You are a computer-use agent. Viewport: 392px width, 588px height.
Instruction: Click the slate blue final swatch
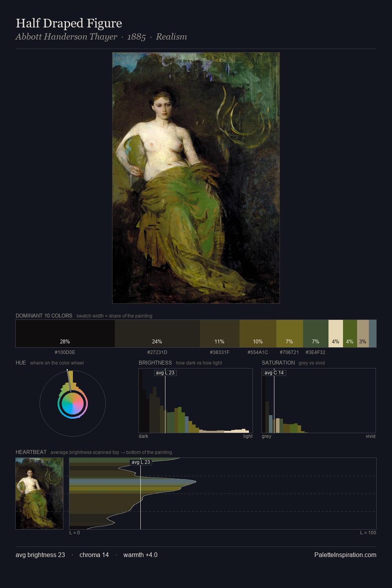click(372, 334)
